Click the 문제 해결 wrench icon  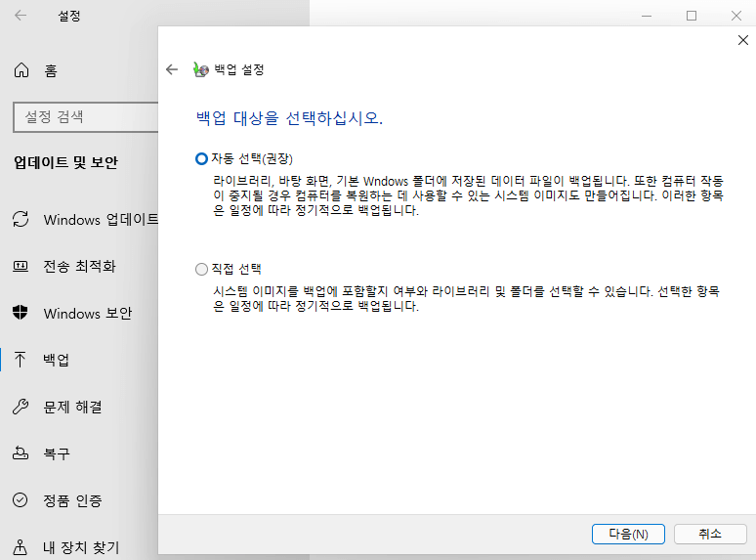[x=21, y=407]
